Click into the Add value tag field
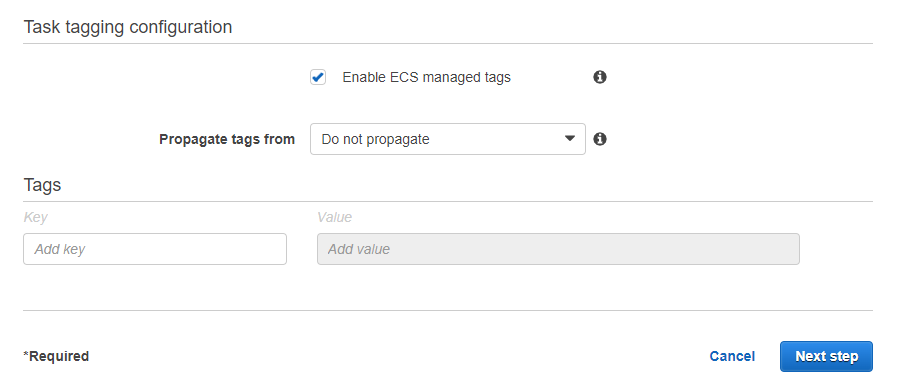The width and height of the screenshot is (915, 382). coord(558,249)
